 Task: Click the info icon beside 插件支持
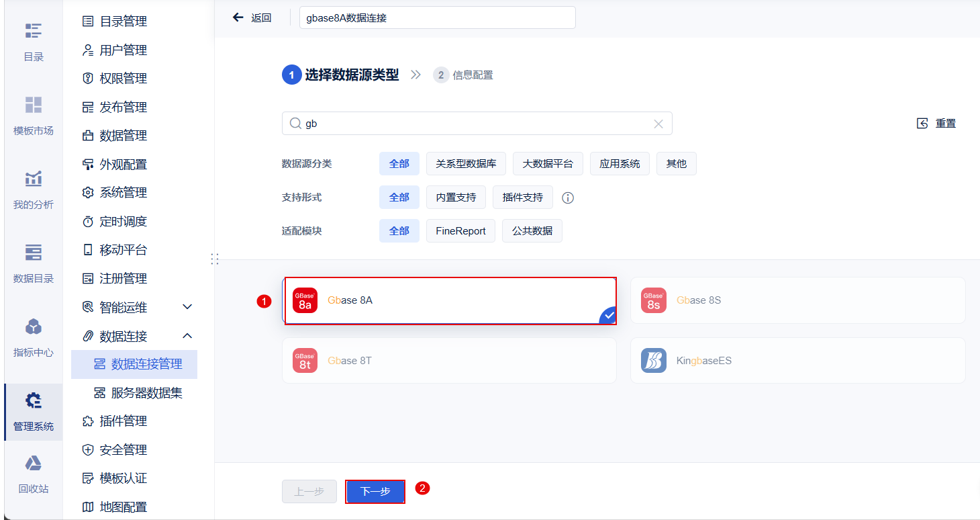[568, 198]
